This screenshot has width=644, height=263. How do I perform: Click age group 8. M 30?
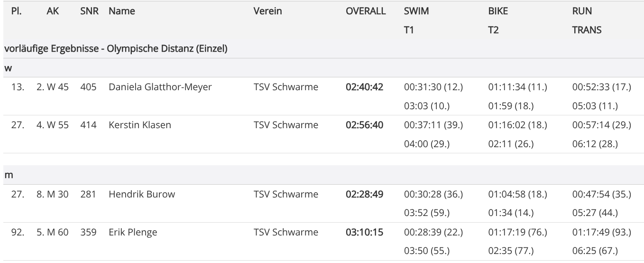53,194
